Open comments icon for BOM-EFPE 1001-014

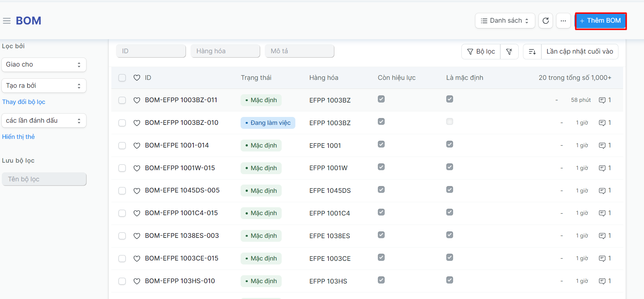(602, 145)
